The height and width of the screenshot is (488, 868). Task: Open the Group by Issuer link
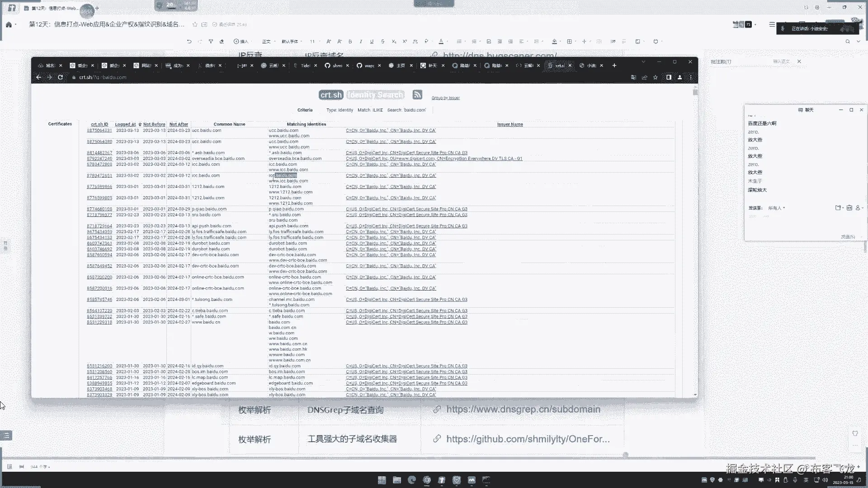445,98
